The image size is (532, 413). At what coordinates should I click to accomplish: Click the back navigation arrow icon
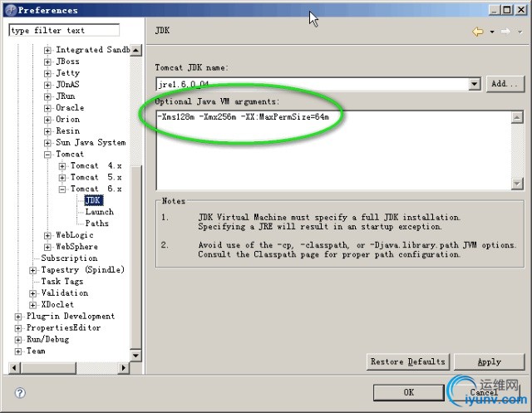click(x=478, y=32)
